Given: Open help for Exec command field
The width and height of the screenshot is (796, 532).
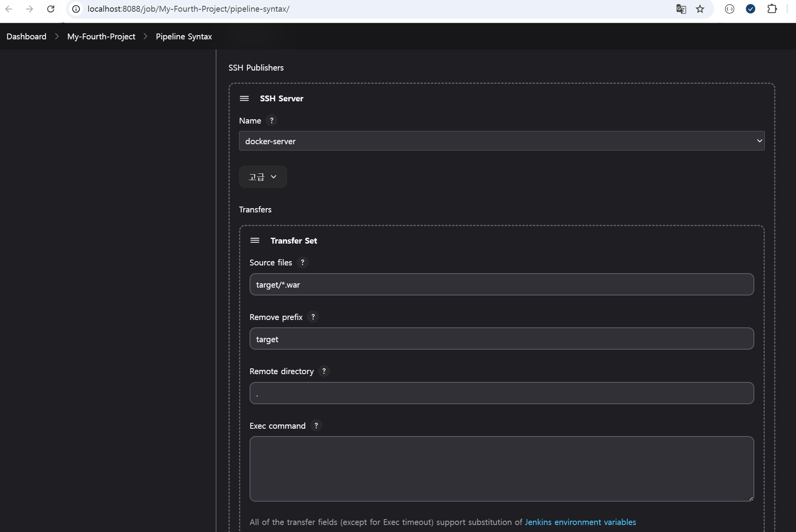Looking at the screenshot, I should click(316, 426).
